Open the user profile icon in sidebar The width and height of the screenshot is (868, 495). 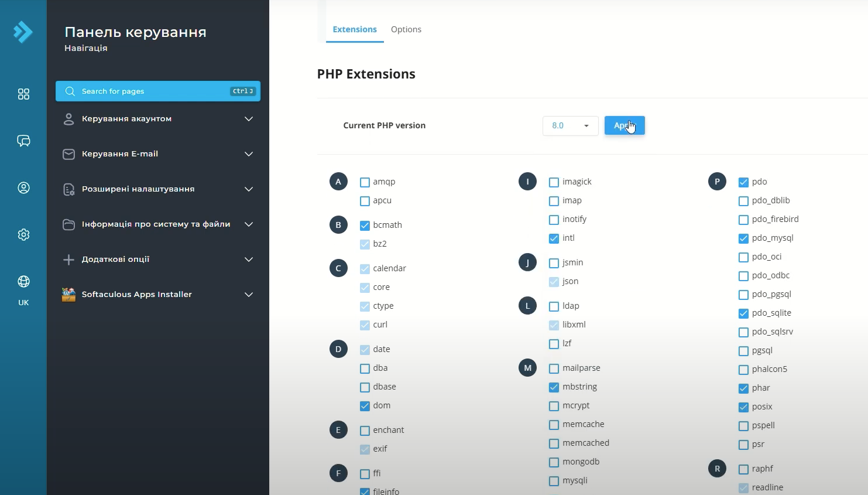tap(23, 188)
